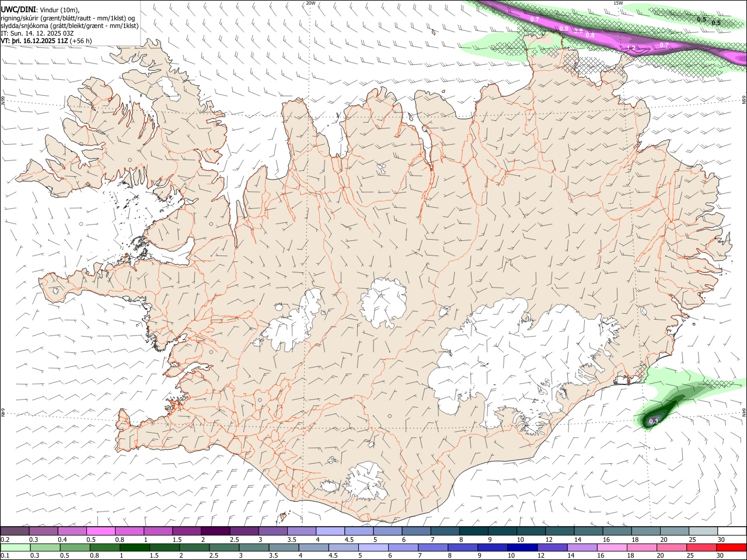The width and height of the screenshot is (747, 560).
Task: Pick the bottom-row 8–9 royal blue swatch
Action: click(x=462, y=548)
